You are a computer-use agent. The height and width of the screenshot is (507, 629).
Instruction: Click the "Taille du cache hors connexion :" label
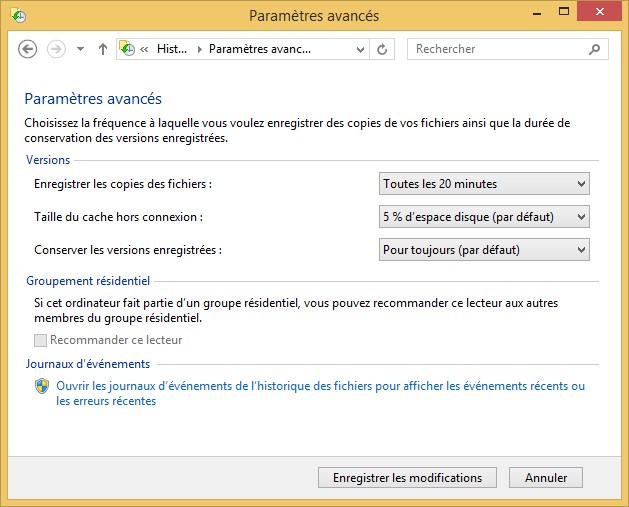point(118,217)
